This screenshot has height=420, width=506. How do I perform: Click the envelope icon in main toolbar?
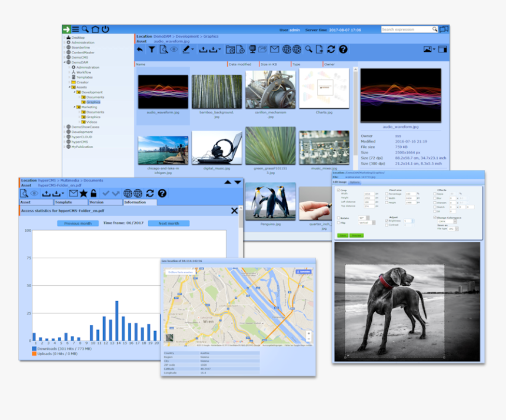[x=274, y=49]
